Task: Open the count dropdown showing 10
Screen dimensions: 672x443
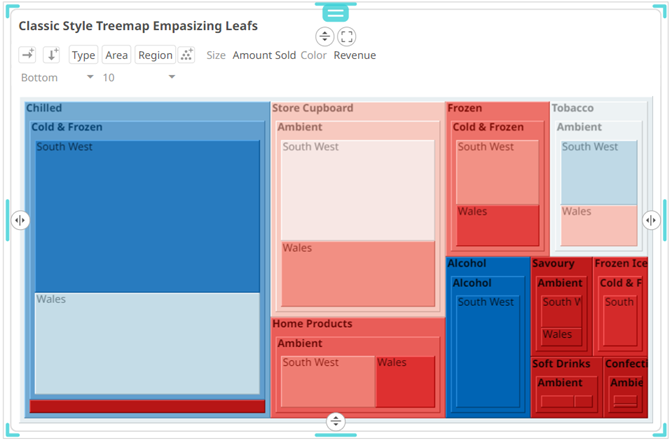Action: [x=138, y=78]
